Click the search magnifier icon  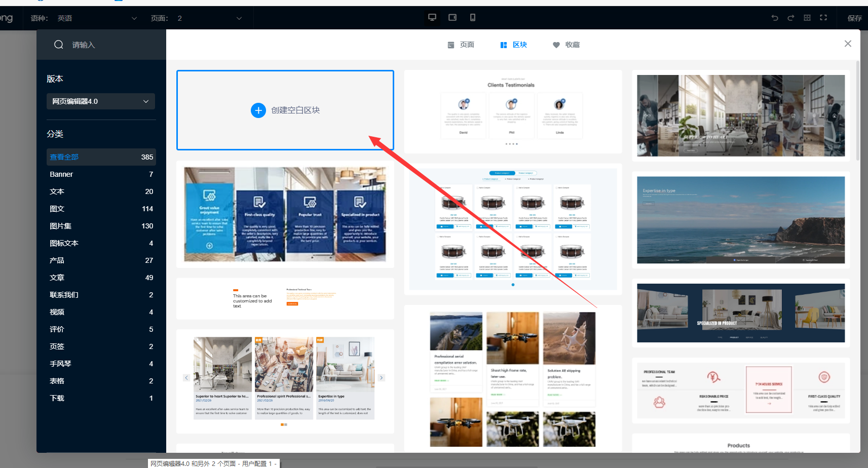tap(59, 45)
